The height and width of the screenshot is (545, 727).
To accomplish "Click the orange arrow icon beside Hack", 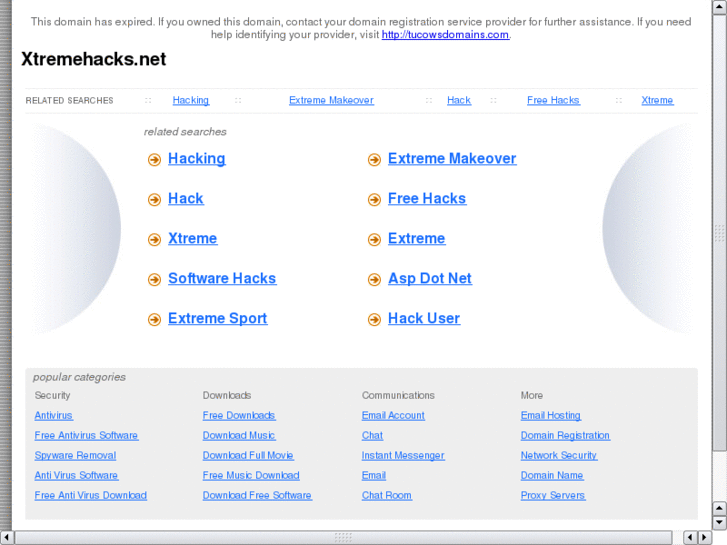I will pyautogui.click(x=154, y=200).
